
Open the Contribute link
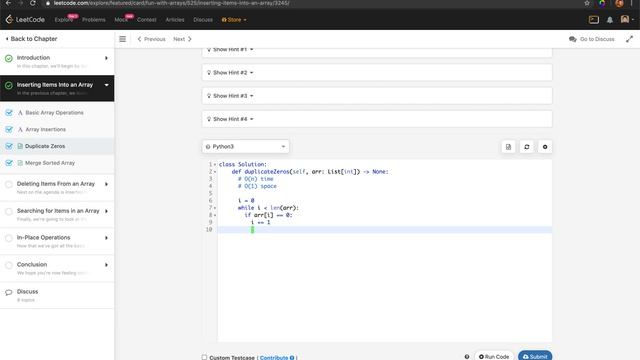pyautogui.click(x=274, y=358)
